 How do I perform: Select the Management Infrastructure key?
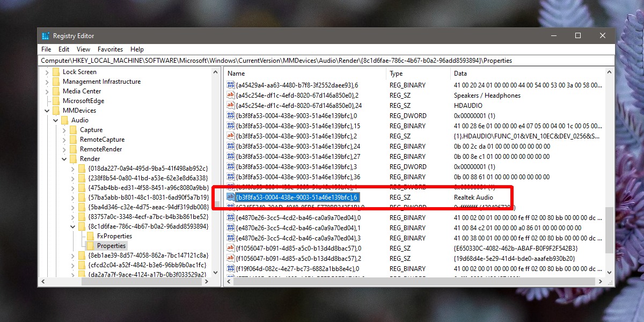tap(101, 82)
